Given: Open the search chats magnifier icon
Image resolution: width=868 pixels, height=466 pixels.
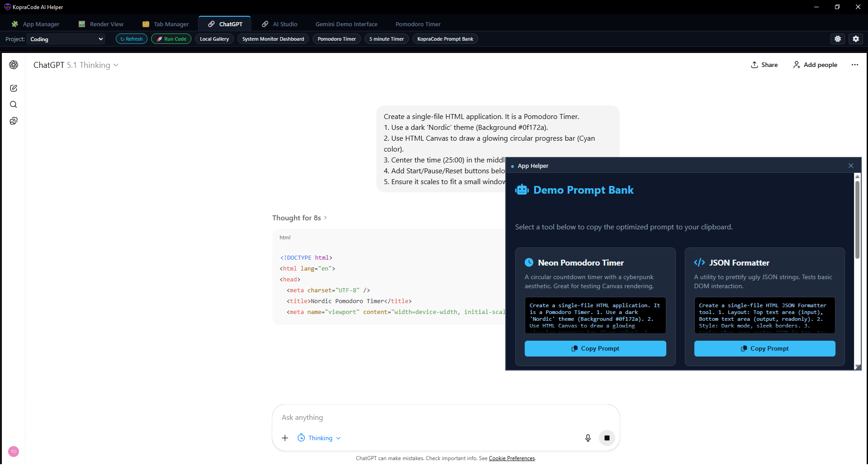Looking at the screenshot, I should tap(14, 105).
